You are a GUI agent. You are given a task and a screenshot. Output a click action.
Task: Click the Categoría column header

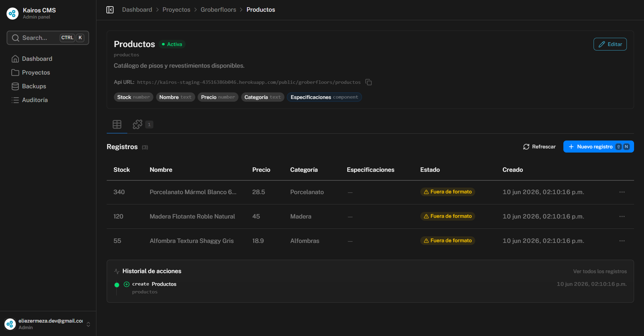pos(304,170)
